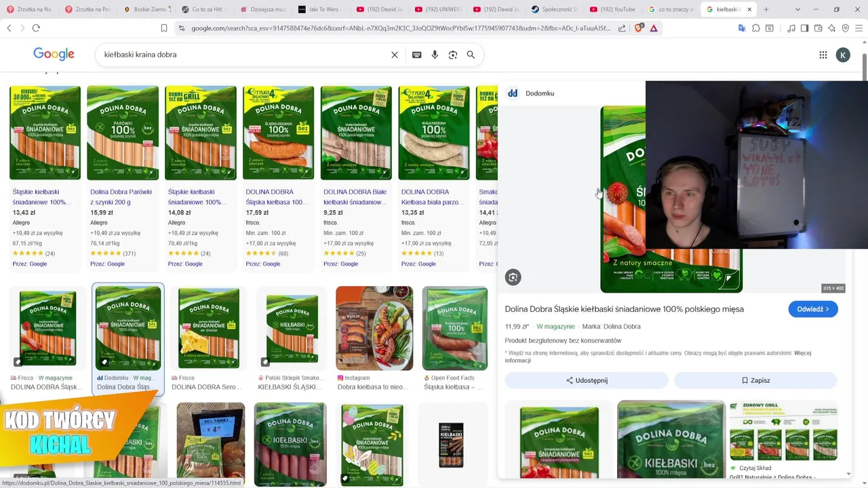This screenshot has width=868, height=488.
Task: Open the Brave Wallet icon
Action: 818,28
